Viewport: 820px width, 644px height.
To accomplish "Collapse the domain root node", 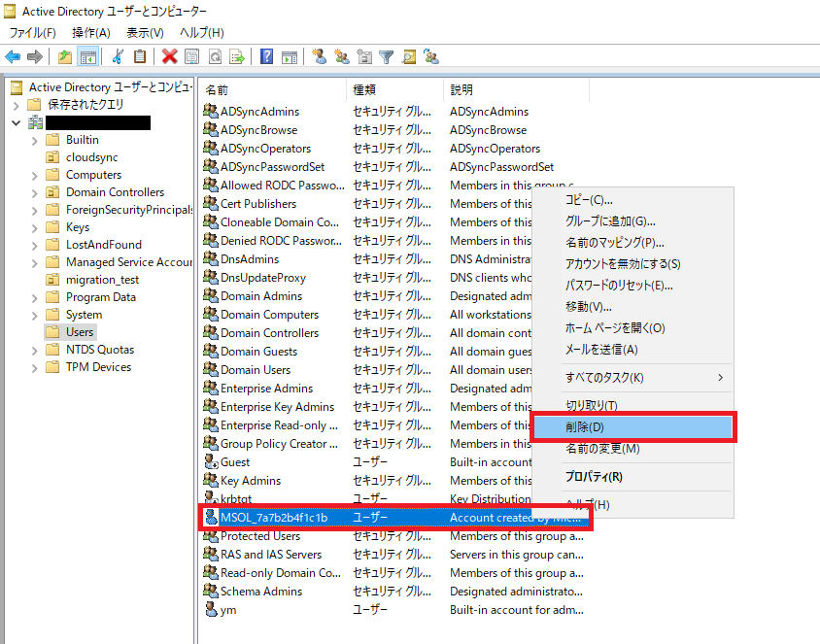I will click(16, 123).
